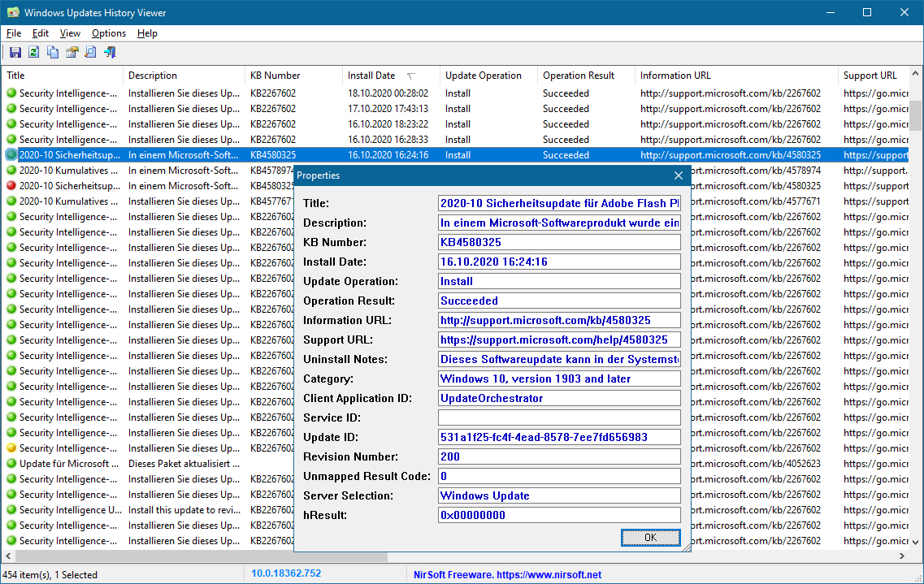Click the Category field in Properties
Screen dimensions: 924x584
[x=559, y=379]
